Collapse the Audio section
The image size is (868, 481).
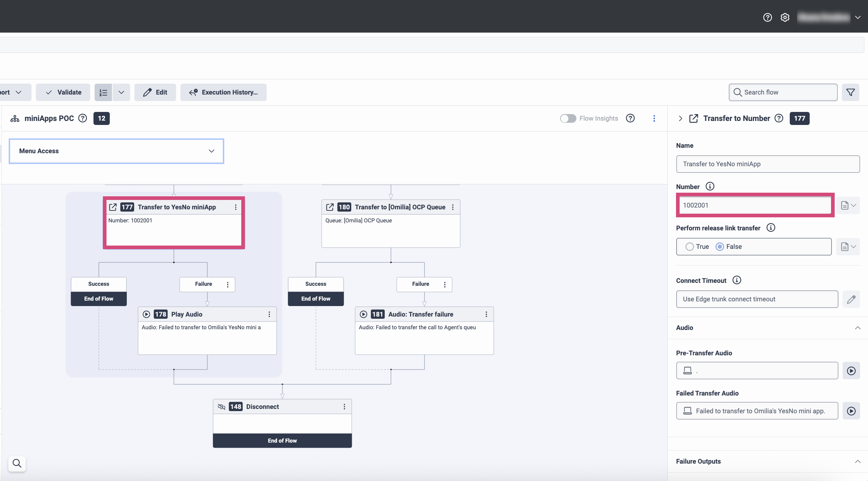857,328
